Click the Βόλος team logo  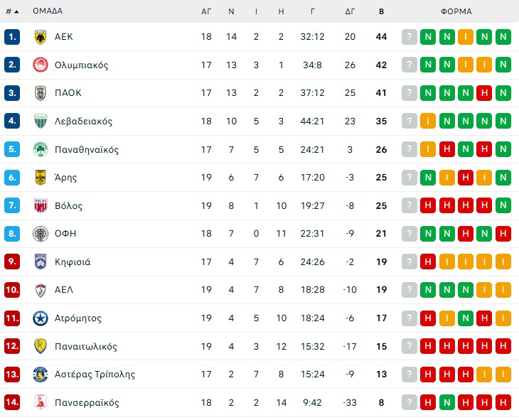[40, 206]
